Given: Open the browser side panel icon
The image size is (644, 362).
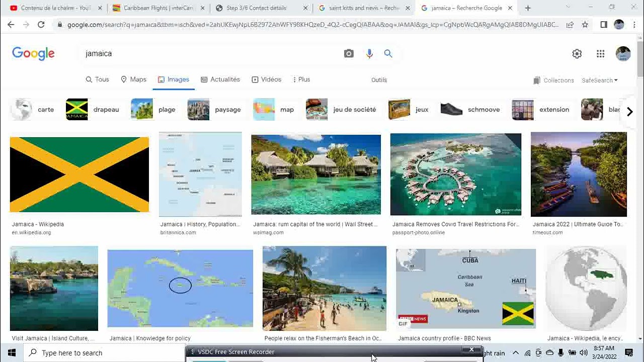Looking at the screenshot, I should coord(604,24).
